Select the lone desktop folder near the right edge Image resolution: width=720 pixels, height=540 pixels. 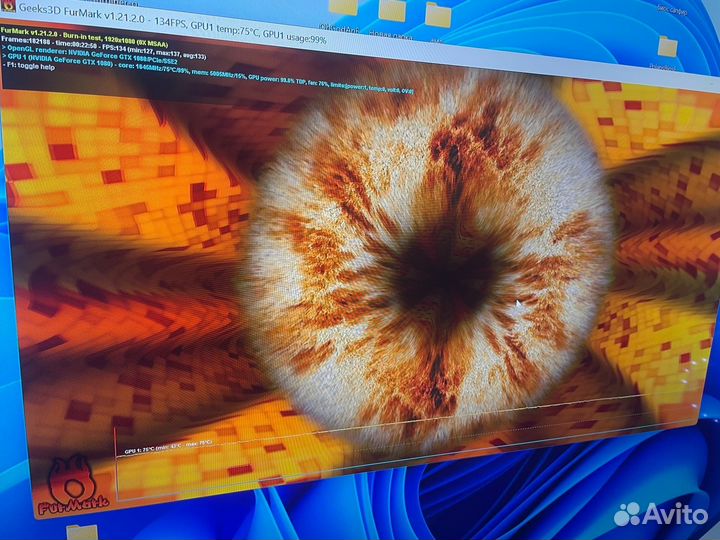(667, 46)
